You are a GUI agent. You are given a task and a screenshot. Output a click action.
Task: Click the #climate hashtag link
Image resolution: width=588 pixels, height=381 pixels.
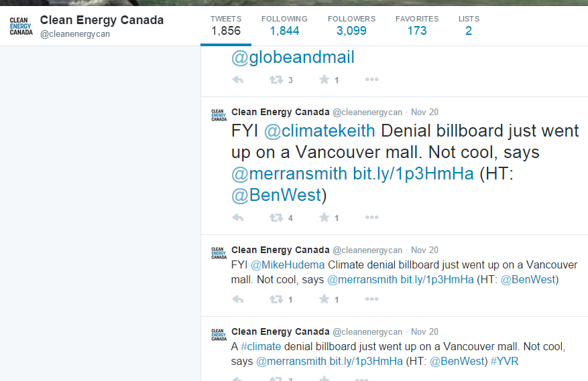coord(261,347)
